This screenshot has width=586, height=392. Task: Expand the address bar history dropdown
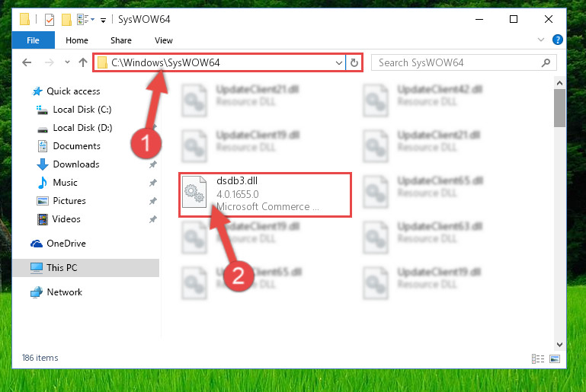(x=338, y=62)
